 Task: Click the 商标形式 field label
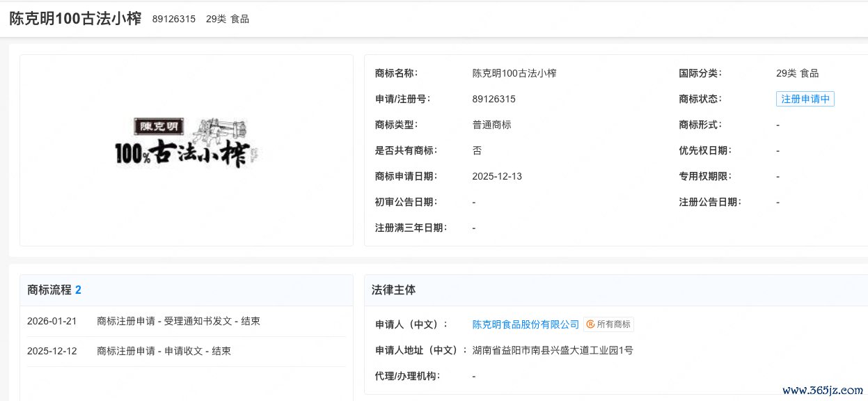click(x=700, y=125)
